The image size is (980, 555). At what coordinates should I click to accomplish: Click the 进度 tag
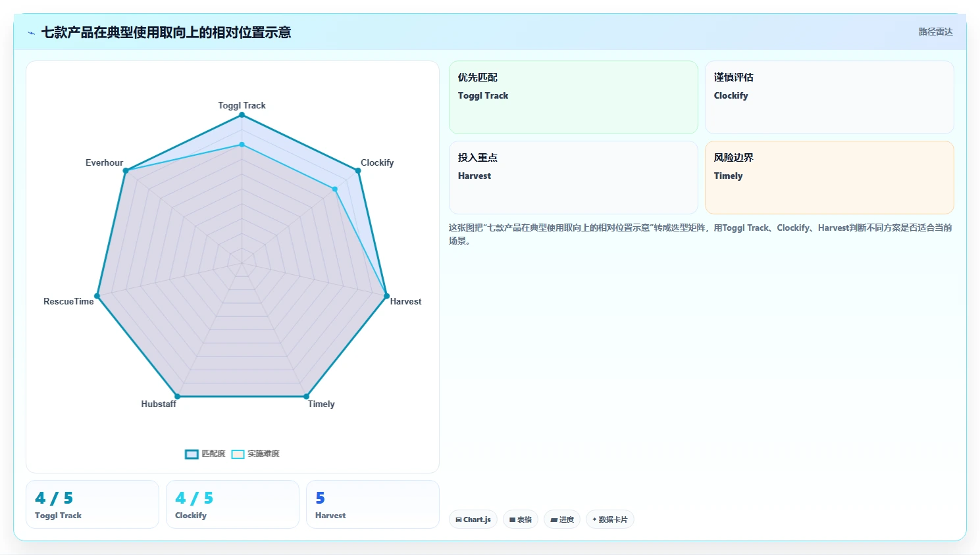click(562, 519)
